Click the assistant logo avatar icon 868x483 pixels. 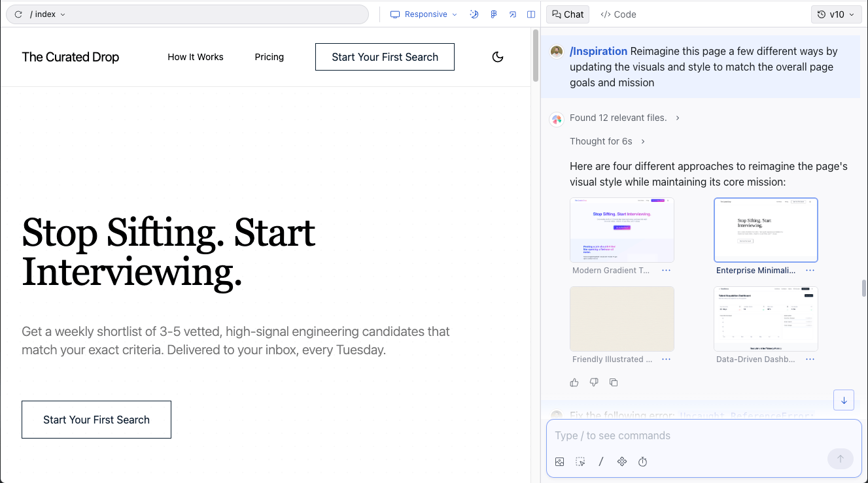pyautogui.click(x=557, y=119)
